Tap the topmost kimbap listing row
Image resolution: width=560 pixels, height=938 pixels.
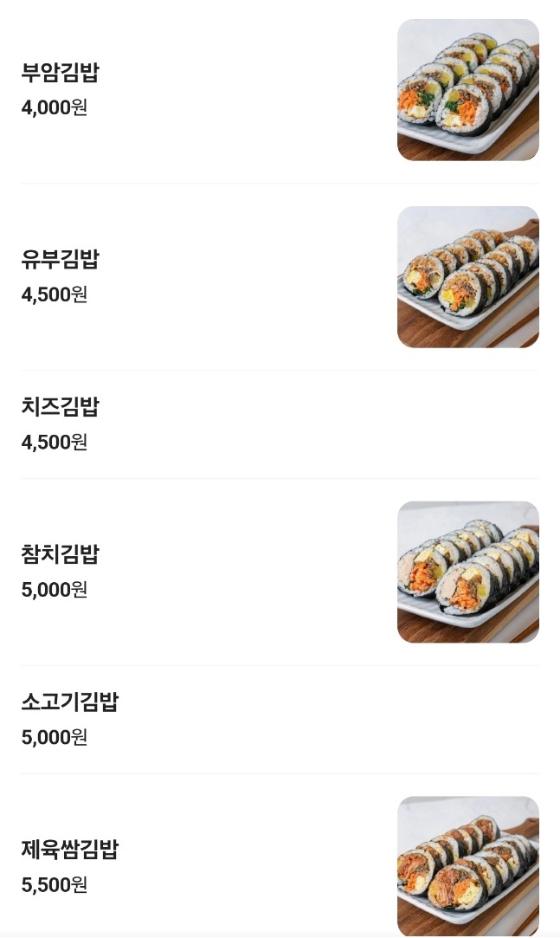(x=199, y=89)
